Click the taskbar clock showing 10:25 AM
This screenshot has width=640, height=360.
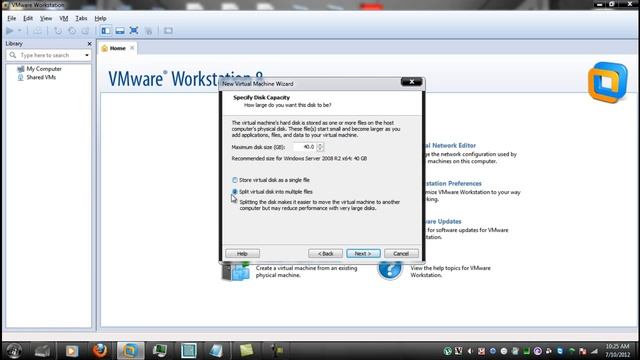618,350
